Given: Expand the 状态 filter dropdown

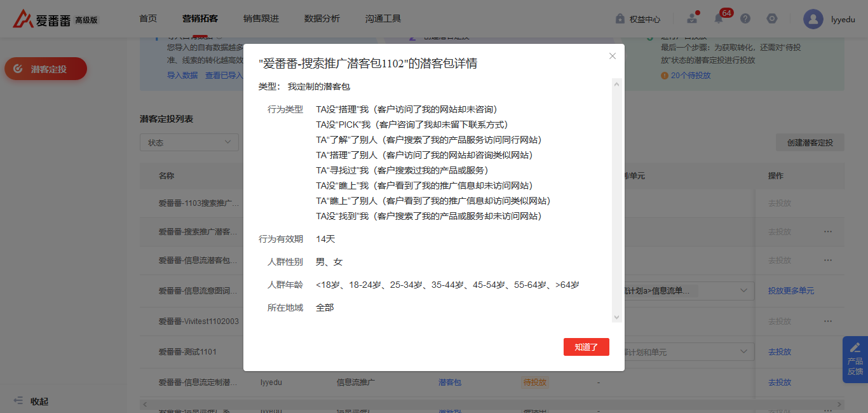Looking at the screenshot, I should pos(189,143).
